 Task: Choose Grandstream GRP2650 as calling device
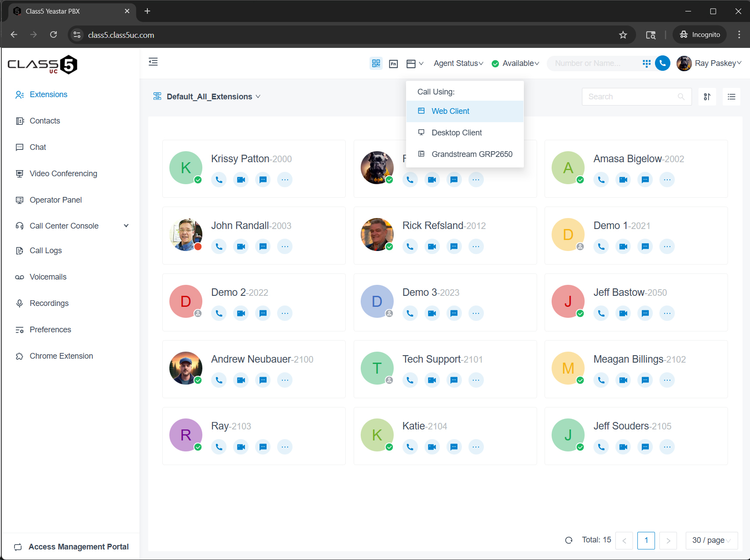point(472,154)
